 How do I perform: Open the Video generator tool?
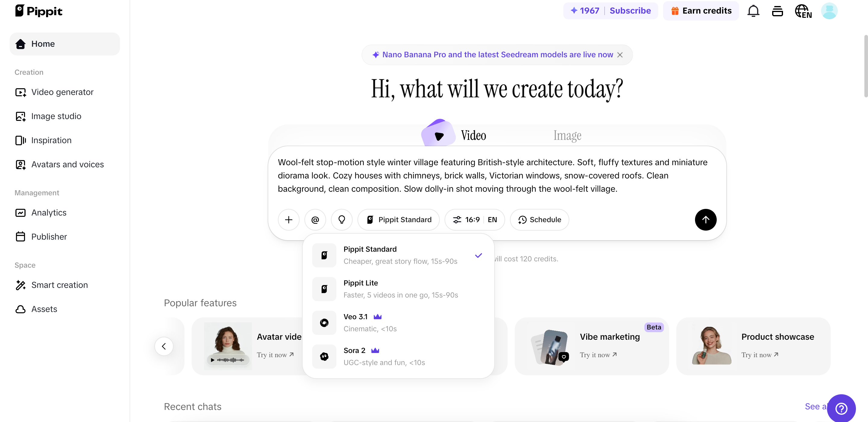tap(62, 92)
